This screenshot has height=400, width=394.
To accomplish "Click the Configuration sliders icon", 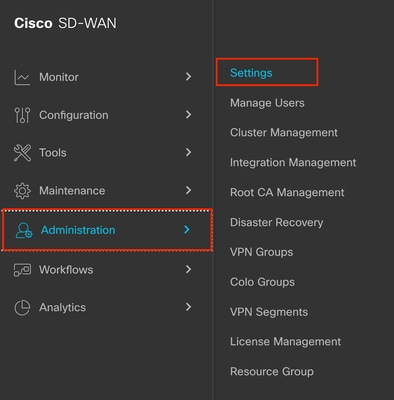I will click(22, 115).
